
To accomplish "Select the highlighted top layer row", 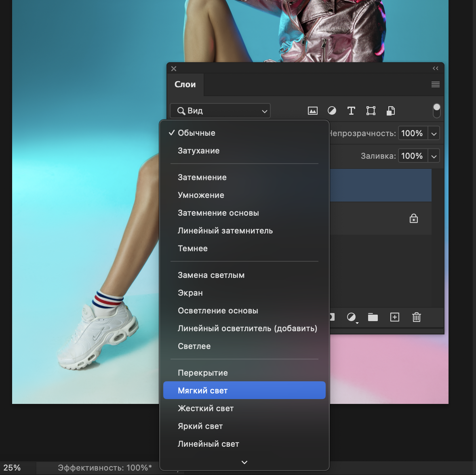I will (381, 185).
